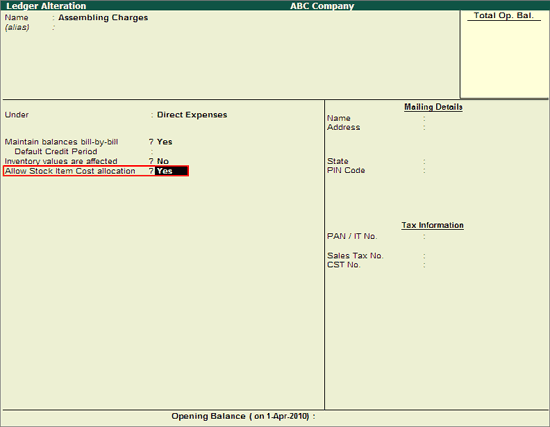Click the Default Credit Period field

point(175,152)
